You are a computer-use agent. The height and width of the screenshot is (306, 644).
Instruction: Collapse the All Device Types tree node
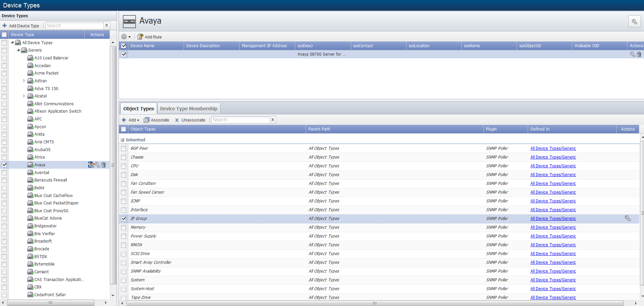(x=12, y=43)
